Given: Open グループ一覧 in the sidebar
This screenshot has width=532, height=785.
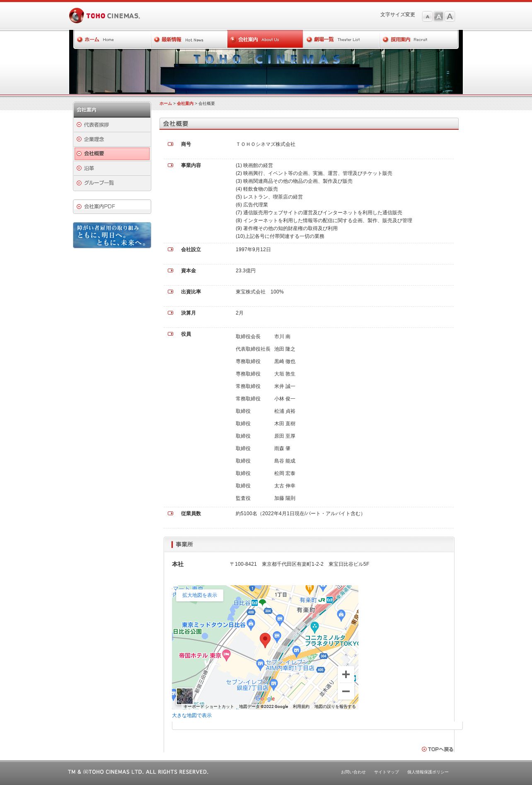Looking at the screenshot, I should pos(112,183).
